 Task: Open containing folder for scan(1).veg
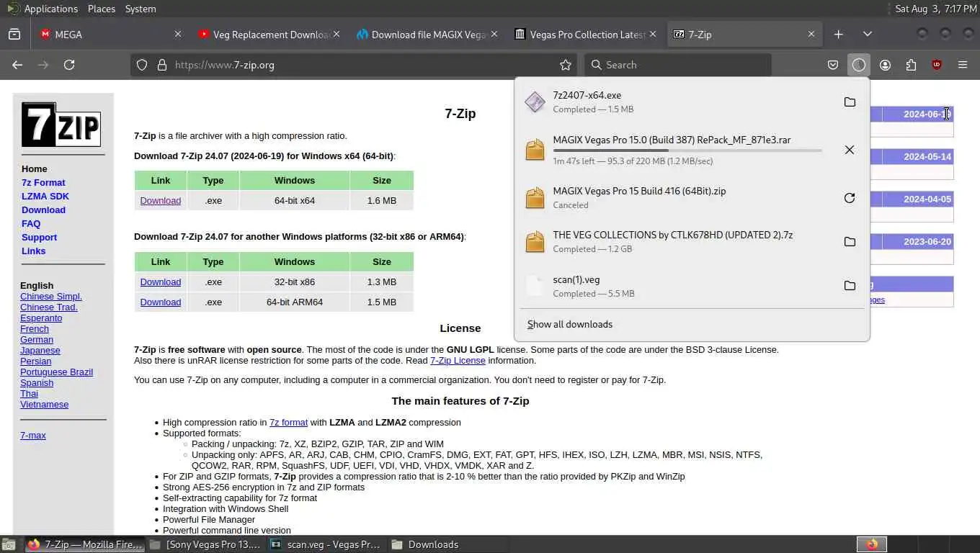coord(850,286)
